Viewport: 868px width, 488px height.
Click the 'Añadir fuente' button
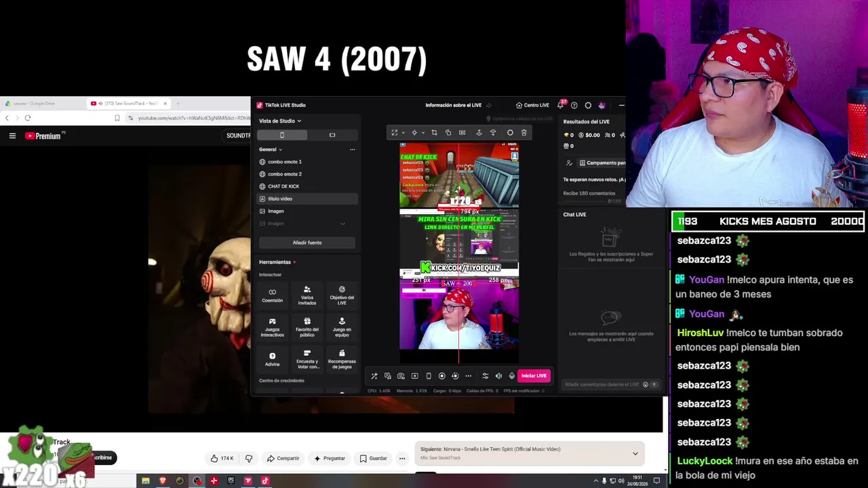click(x=307, y=243)
